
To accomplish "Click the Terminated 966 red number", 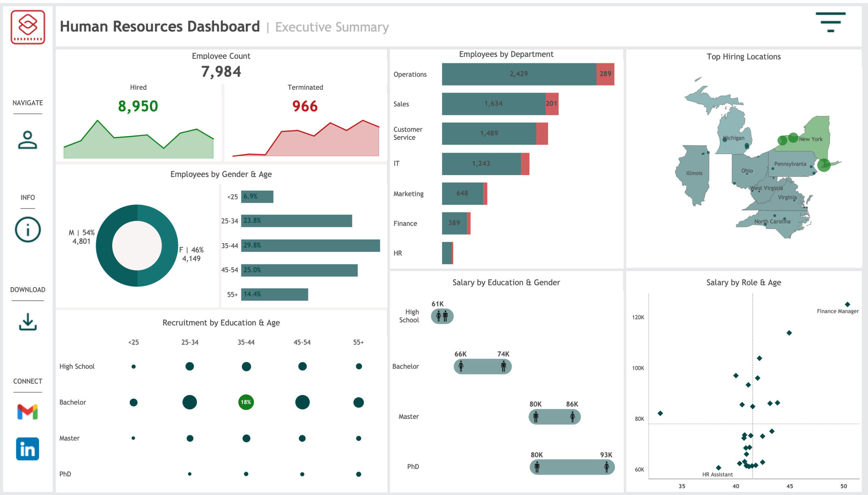I will click(x=305, y=106).
